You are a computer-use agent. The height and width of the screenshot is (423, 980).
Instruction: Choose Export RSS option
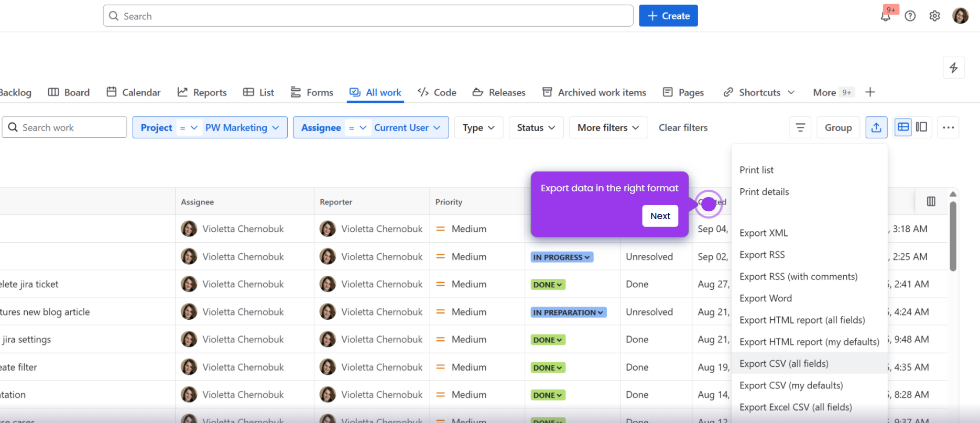[809, 255]
